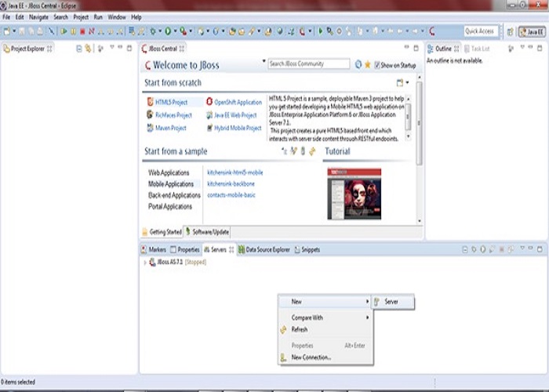Click the Debug bug icon in toolbar
The height and width of the screenshot is (392, 549).
(153, 31)
